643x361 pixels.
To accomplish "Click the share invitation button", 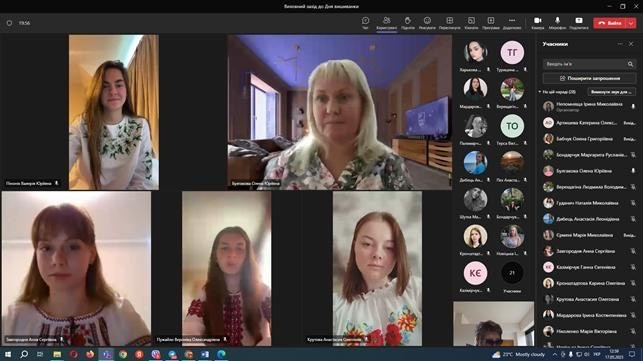I will (x=589, y=78).
